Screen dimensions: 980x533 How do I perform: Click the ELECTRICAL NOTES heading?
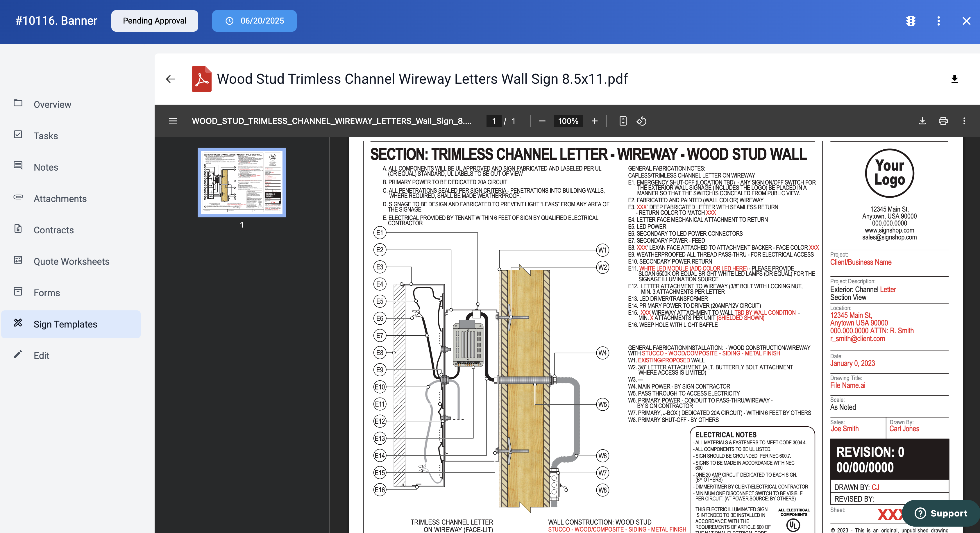pos(725,434)
